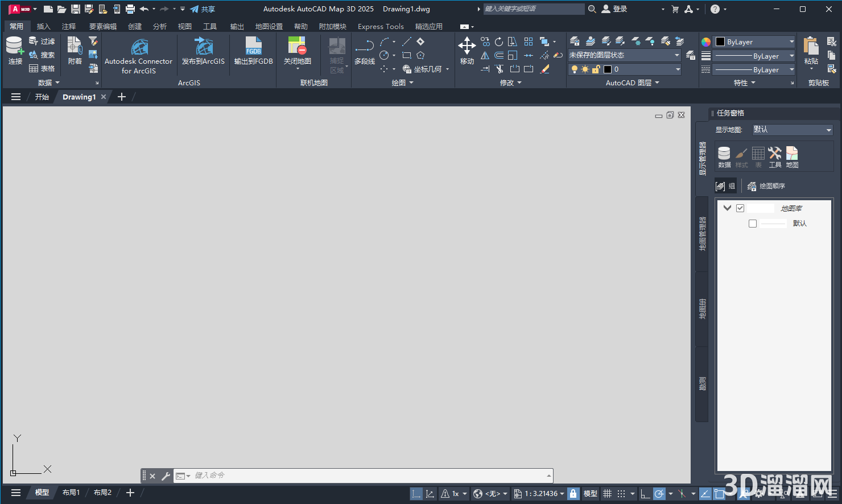Image resolution: width=842 pixels, height=504 pixels.
Task: Toggle ortho mode in status bar
Action: (645, 494)
